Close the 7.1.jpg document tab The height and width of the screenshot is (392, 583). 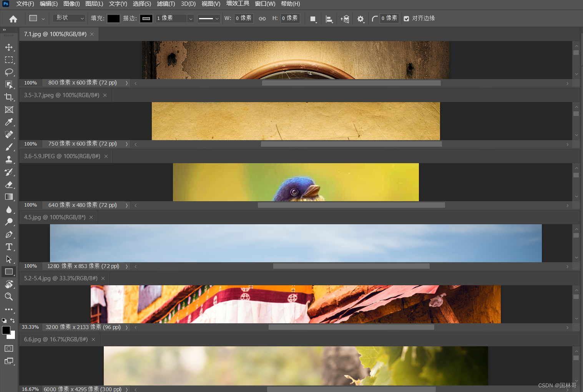92,34
